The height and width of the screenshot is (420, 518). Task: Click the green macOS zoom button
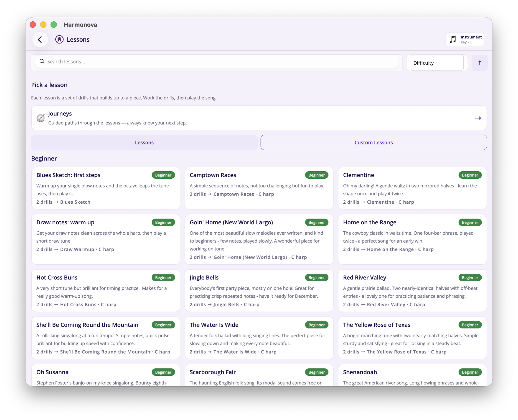click(x=53, y=25)
